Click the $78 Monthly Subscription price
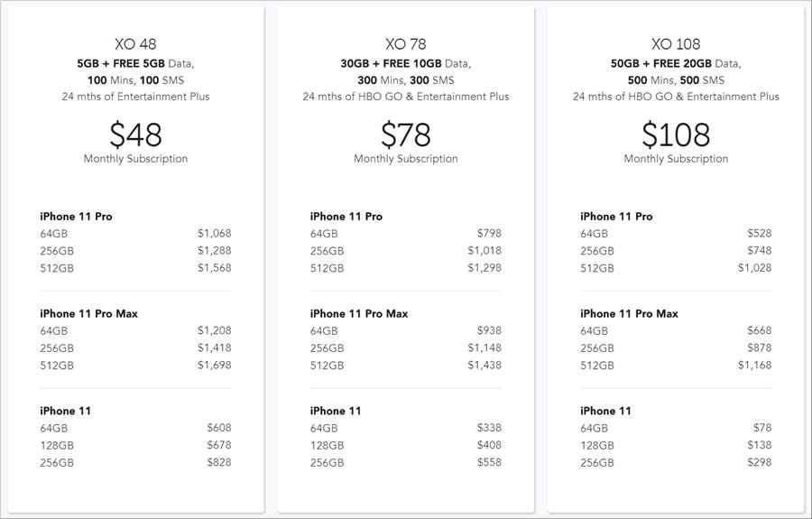 click(x=405, y=134)
